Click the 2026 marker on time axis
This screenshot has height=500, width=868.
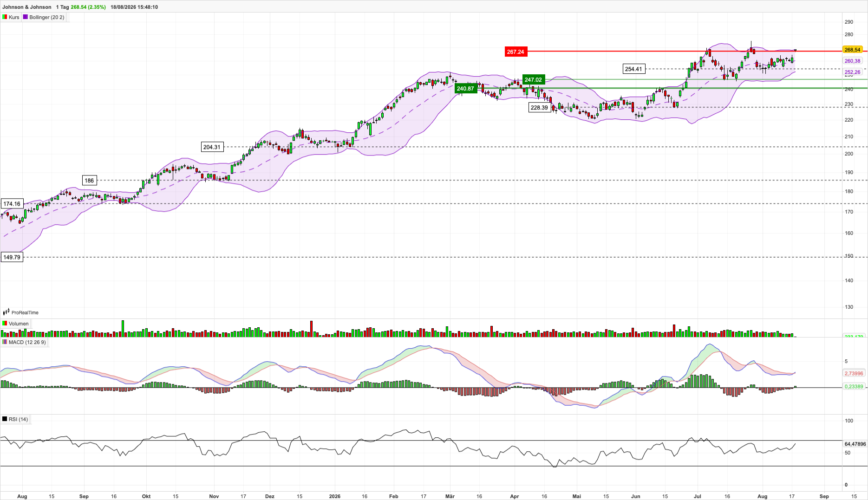334,496
